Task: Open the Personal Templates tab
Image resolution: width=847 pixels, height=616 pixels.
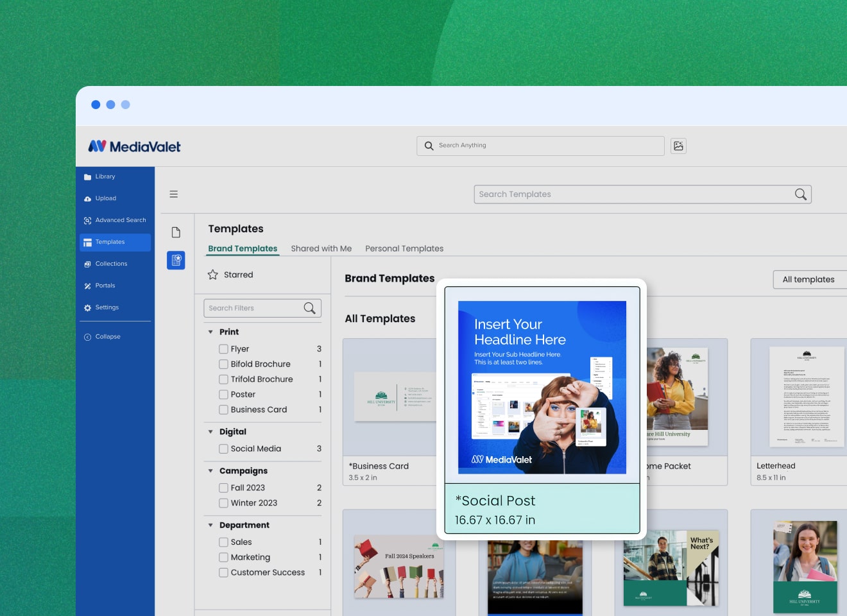Action: pos(404,248)
